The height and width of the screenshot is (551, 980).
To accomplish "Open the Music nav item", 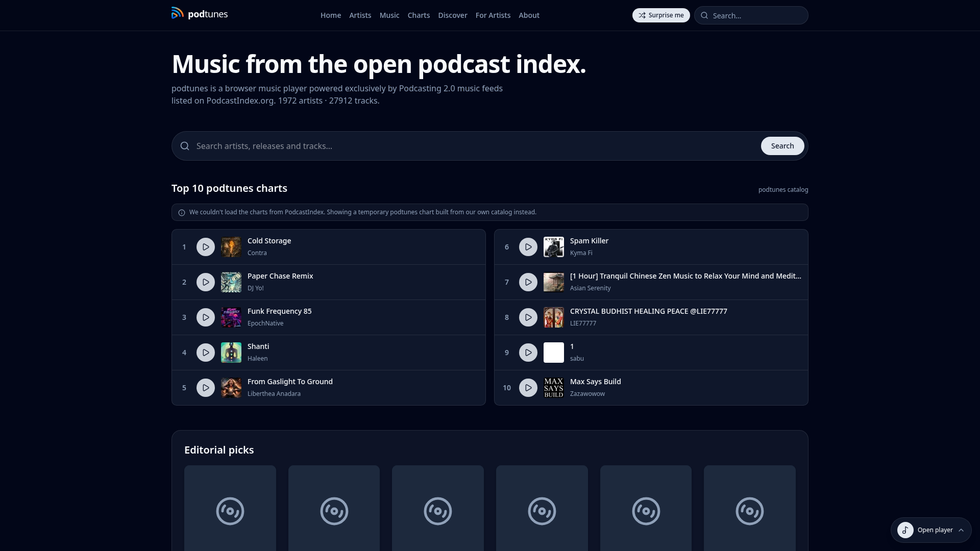I will coord(389,15).
